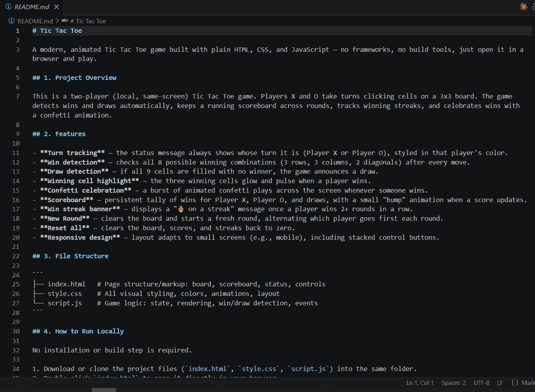Change the LF end-of-line sequence
Image resolution: width=535 pixels, height=392 pixels.
(x=500, y=383)
